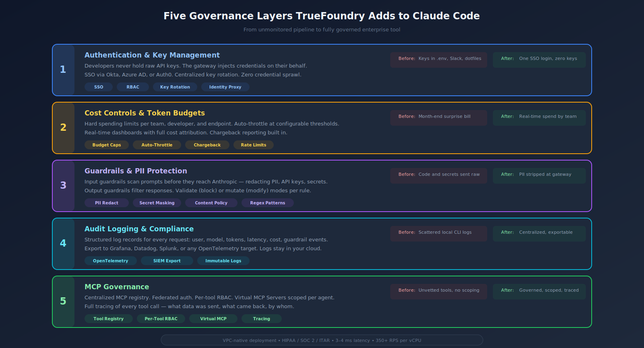The height and width of the screenshot is (348, 644).
Task: Select the Secret Masking tag
Action: click(157, 203)
